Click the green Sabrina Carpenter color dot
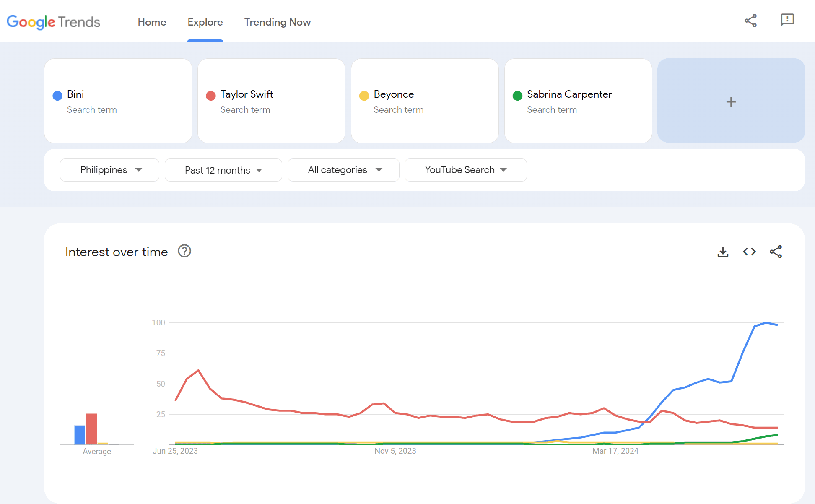Viewport: 815px width, 504px height. pyautogui.click(x=517, y=96)
